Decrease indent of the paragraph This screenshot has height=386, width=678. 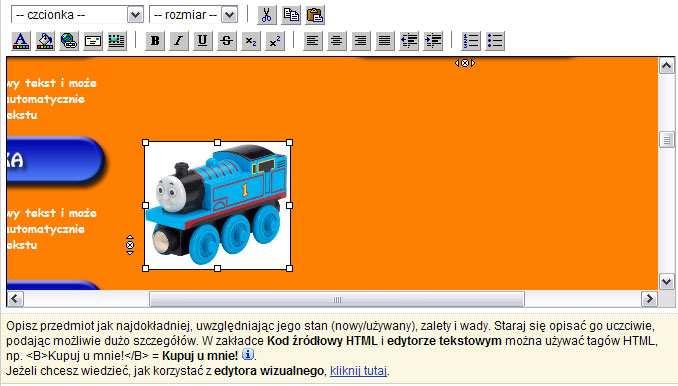pyautogui.click(x=409, y=41)
